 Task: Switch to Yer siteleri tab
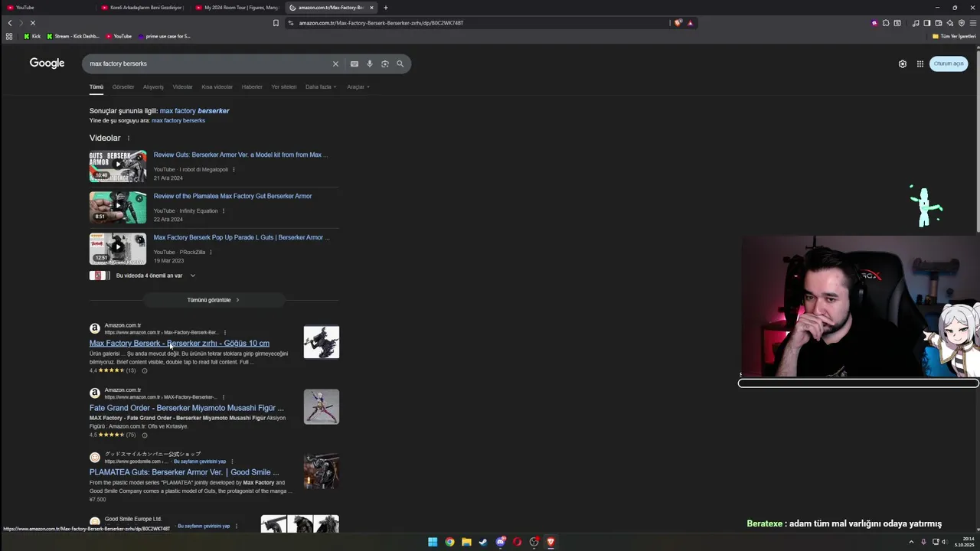point(284,86)
